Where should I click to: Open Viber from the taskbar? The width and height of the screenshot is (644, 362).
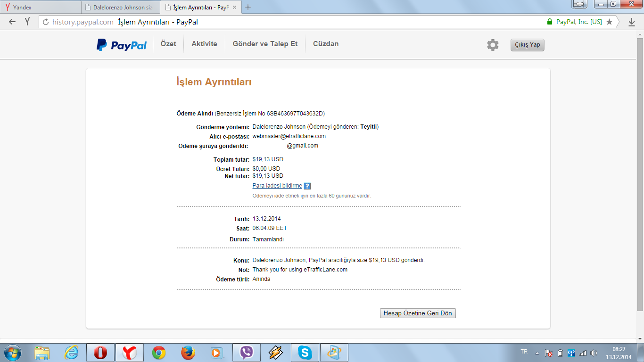(246, 353)
